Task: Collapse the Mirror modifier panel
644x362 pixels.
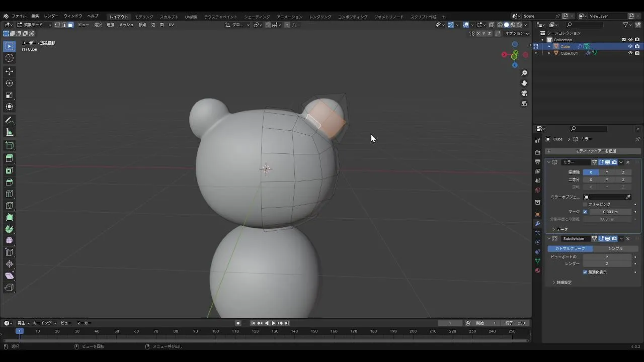Action: click(549, 162)
